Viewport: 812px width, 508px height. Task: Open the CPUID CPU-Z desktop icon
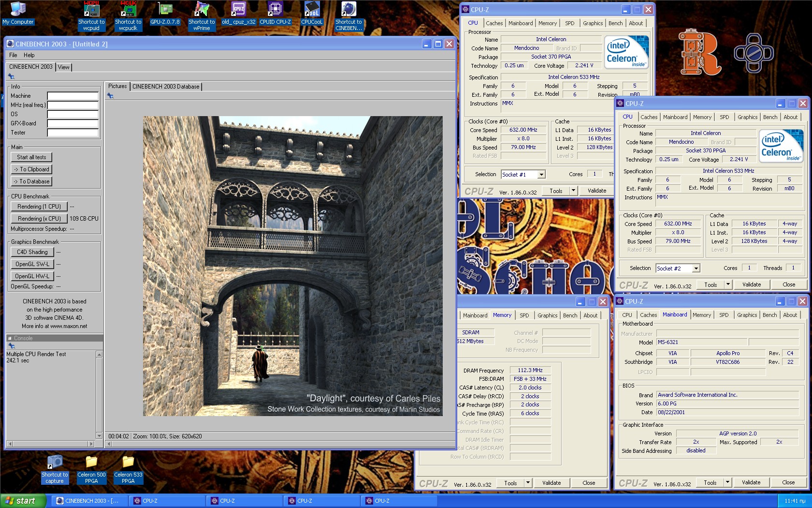[x=275, y=14]
